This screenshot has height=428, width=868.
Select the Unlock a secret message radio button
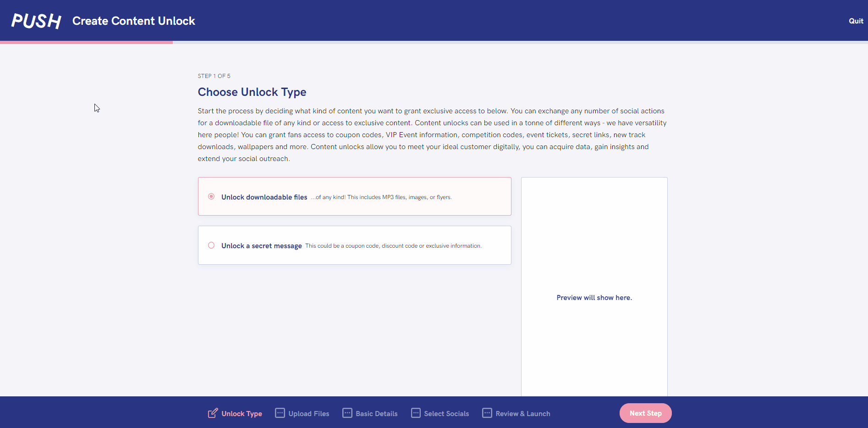click(x=211, y=245)
